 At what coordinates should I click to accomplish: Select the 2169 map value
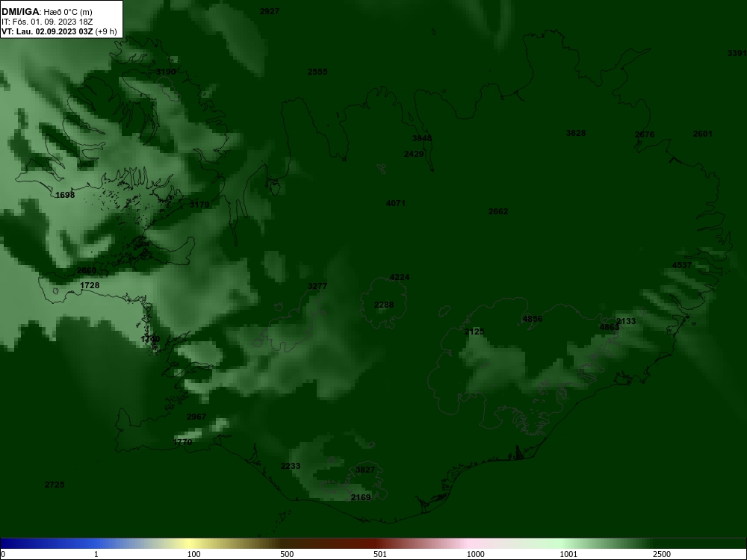point(361,497)
